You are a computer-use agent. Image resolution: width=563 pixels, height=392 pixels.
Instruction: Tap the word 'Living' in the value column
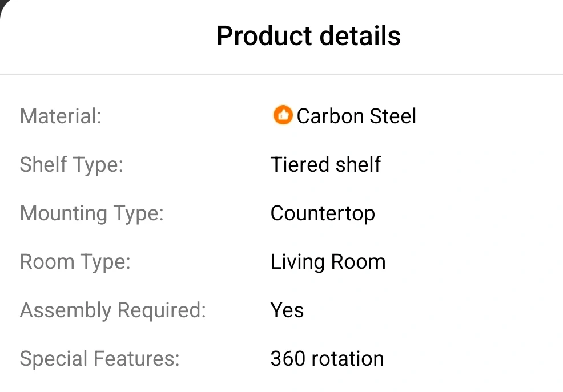[x=296, y=262]
